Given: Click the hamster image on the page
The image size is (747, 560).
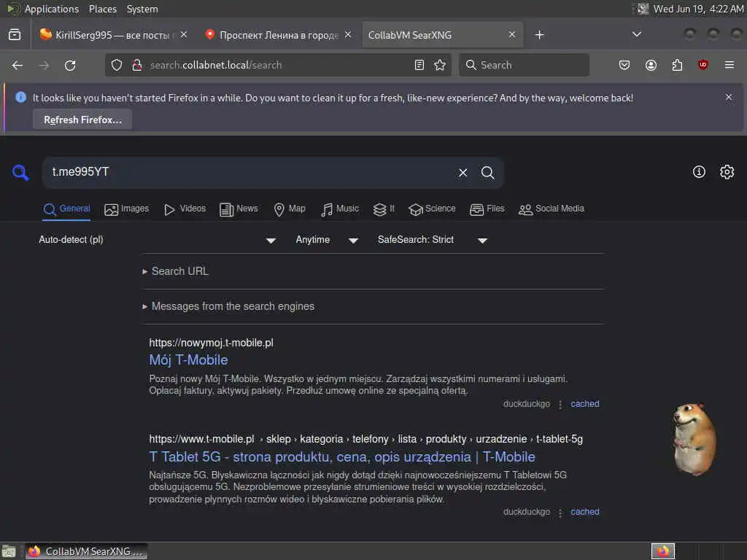Looking at the screenshot, I should [694, 438].
